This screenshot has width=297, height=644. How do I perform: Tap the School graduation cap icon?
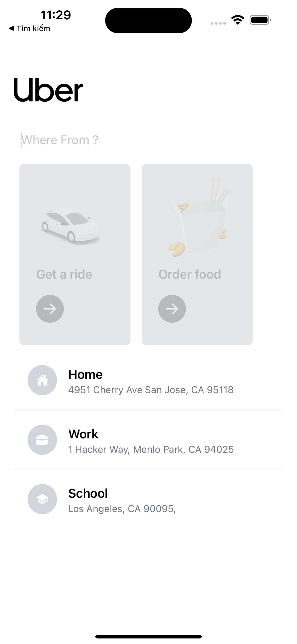coord(42,499)
